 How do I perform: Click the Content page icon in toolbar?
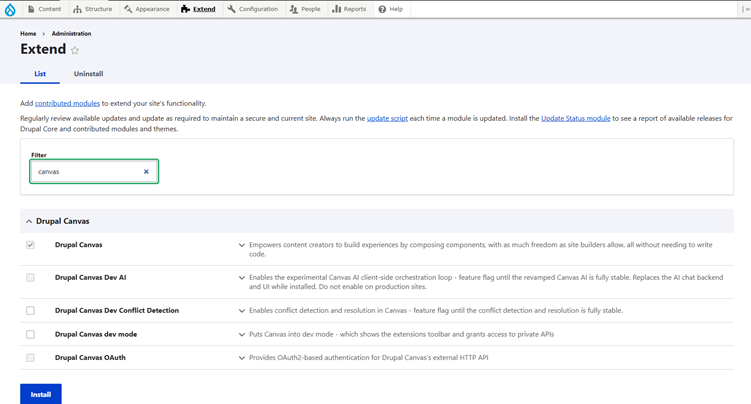(x=31, y=9)
